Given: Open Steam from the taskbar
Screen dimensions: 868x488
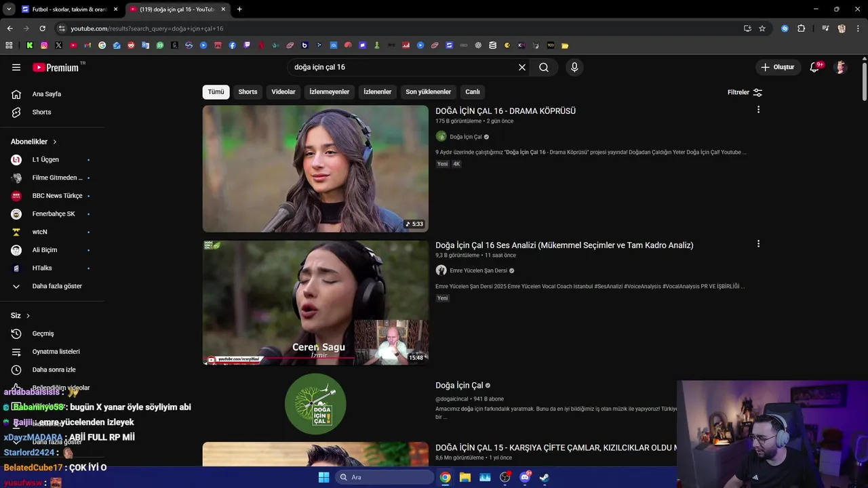Looking at the screenshot, I should pos(544,477).
